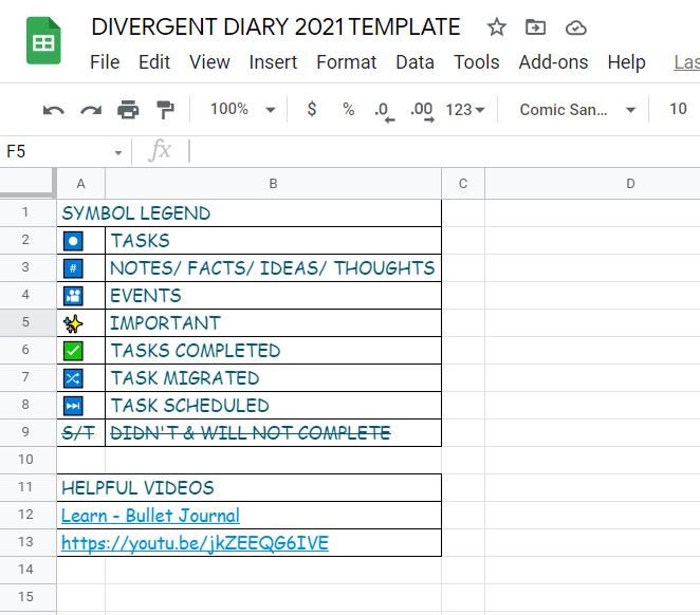Format as currency with dollar icon
This screenshot has width=700, height=615.
pos(312,109)
